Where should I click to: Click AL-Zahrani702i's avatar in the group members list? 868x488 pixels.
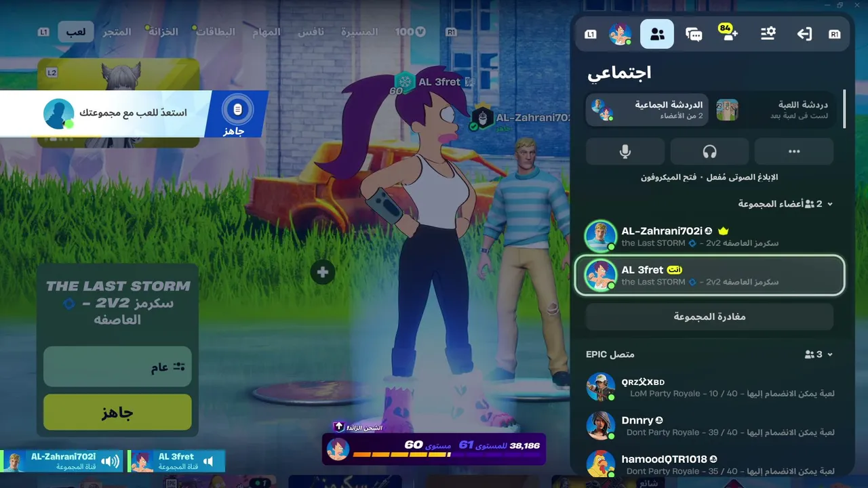601,237
